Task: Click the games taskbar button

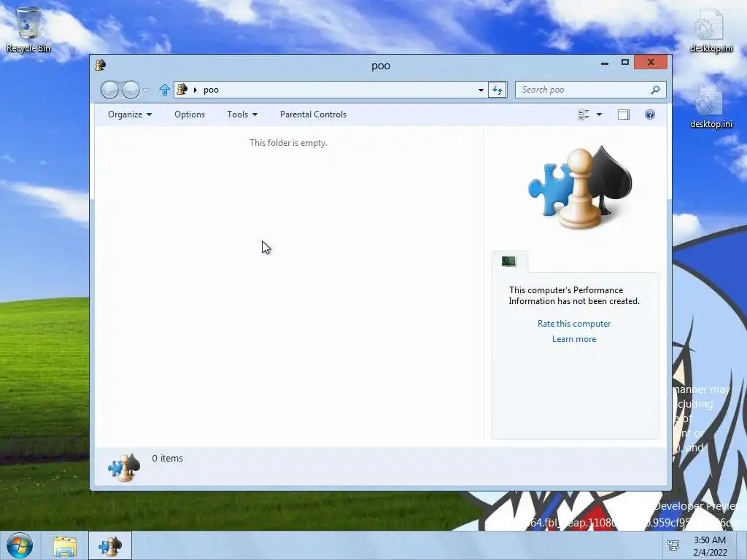Action: 110,546
